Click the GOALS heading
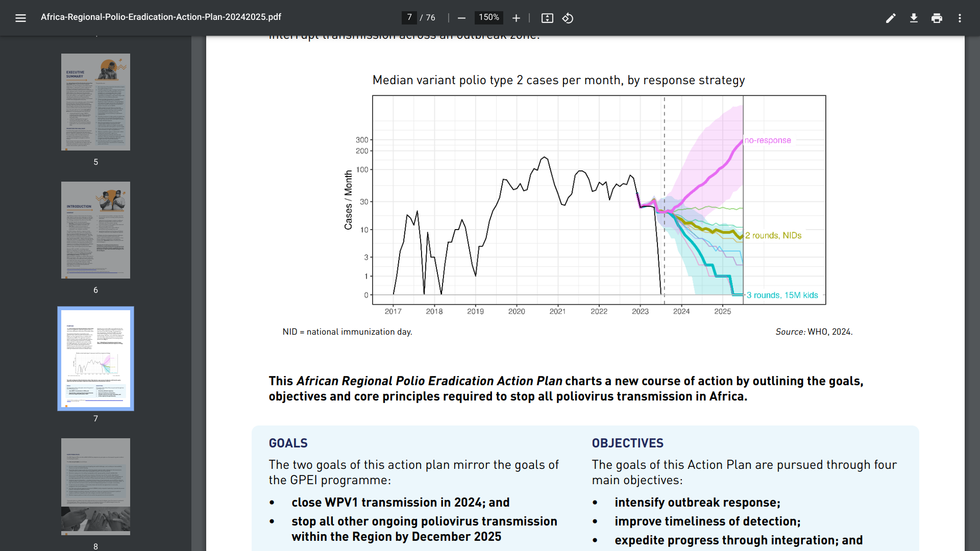This screenshot has height=551, width=980. coord(288,443)
